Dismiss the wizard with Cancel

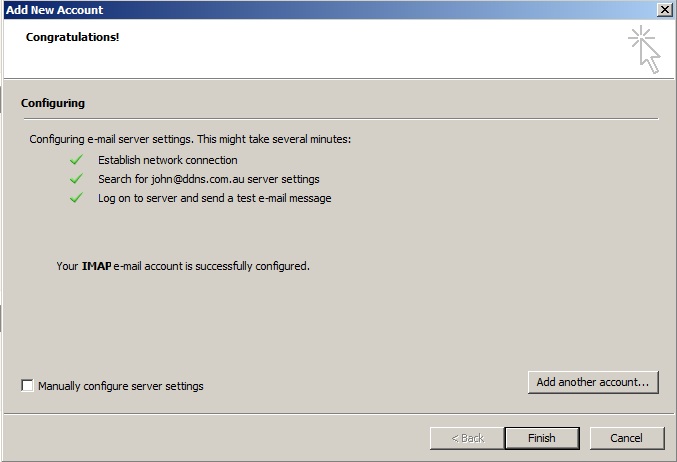[626, 438]
